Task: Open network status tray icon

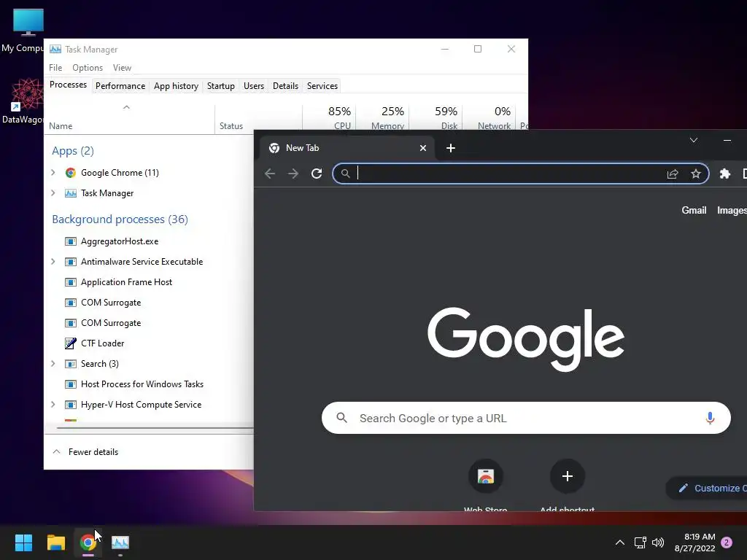Action: (x=640, y=542)
